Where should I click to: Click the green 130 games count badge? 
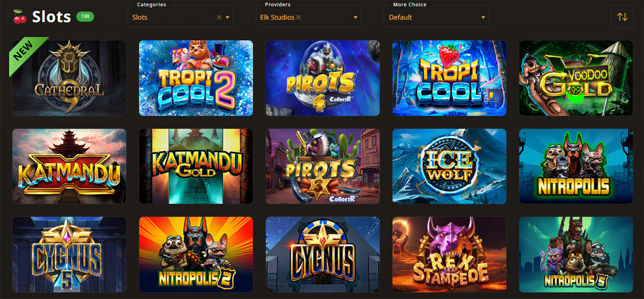[x=85, y=16]
